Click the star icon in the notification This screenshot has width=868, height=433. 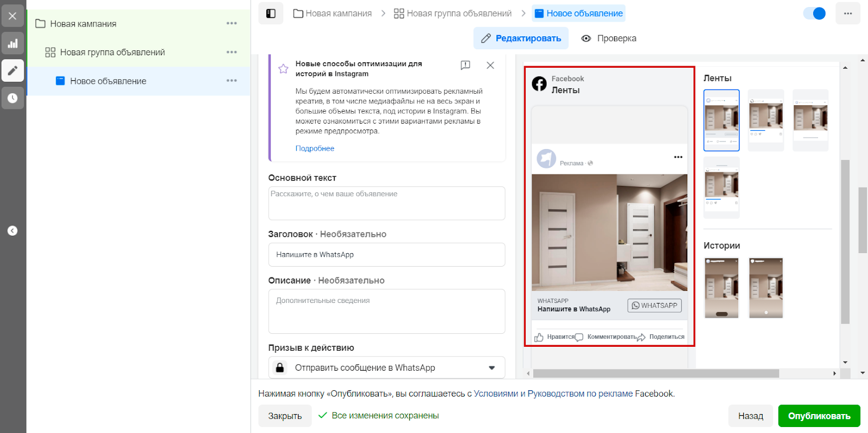283,69
